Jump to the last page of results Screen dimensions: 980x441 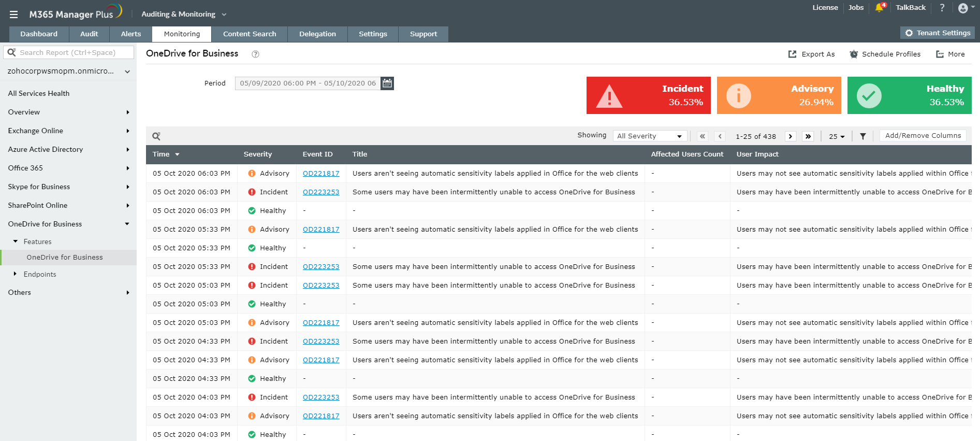click(x=808, y=136)
